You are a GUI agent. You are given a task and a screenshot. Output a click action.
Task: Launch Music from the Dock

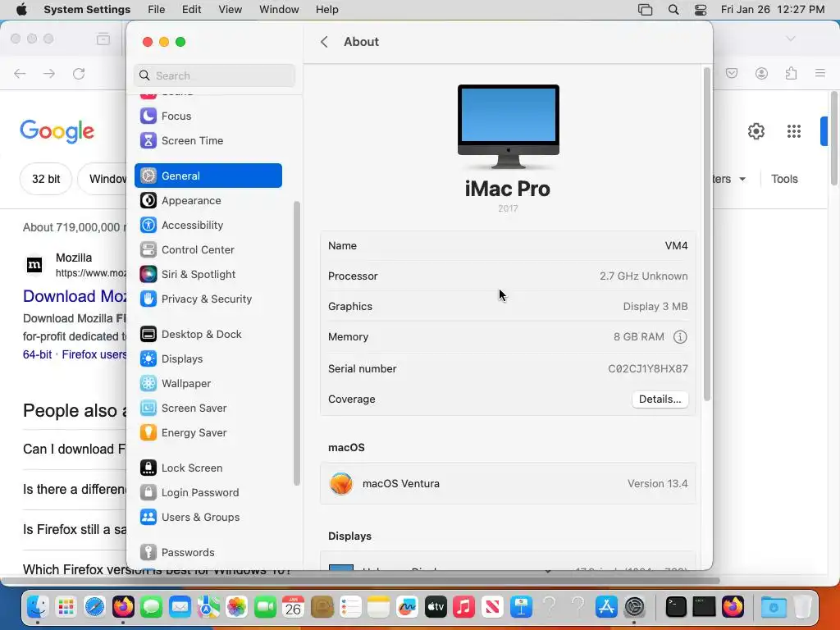tap(464, 607)
